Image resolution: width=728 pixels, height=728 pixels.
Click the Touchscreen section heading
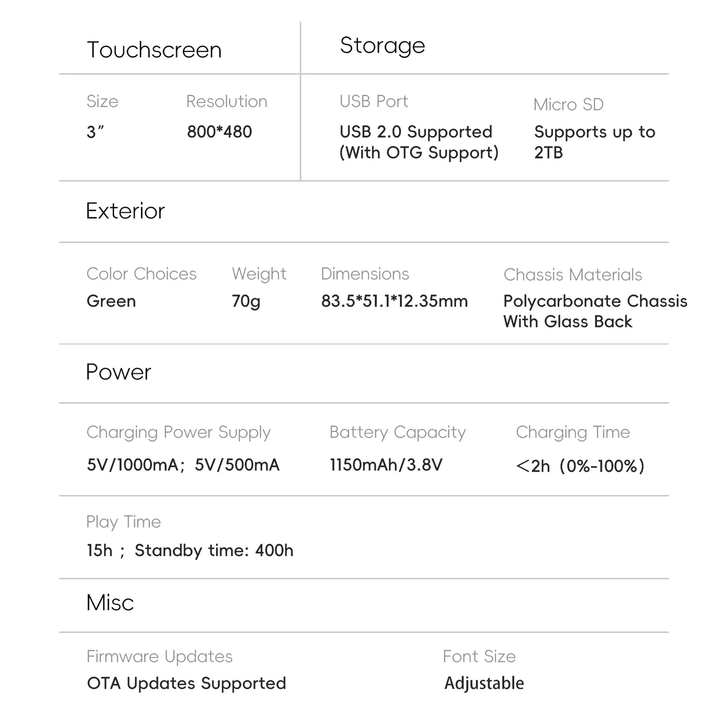pyautogui.click(x=154, y=50)
